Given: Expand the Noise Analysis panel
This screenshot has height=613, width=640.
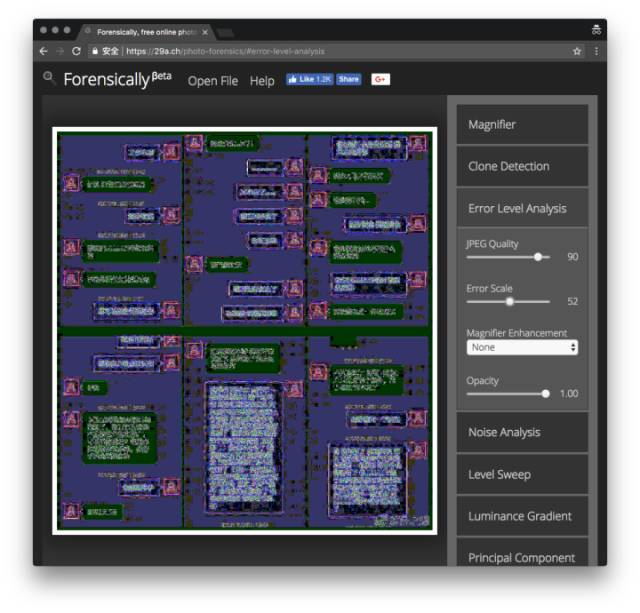Looking at the screenshot, I should (x=522, y=432).
